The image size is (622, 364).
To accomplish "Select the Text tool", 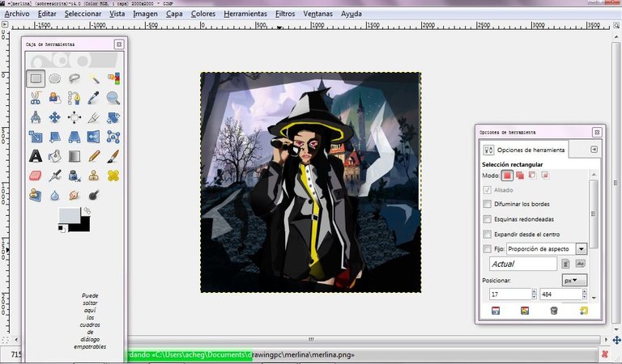I will pos(36,156).
